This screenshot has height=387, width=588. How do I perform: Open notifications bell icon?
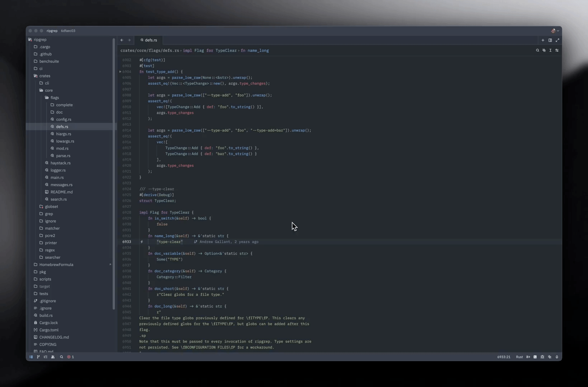(x=557, y=357)
